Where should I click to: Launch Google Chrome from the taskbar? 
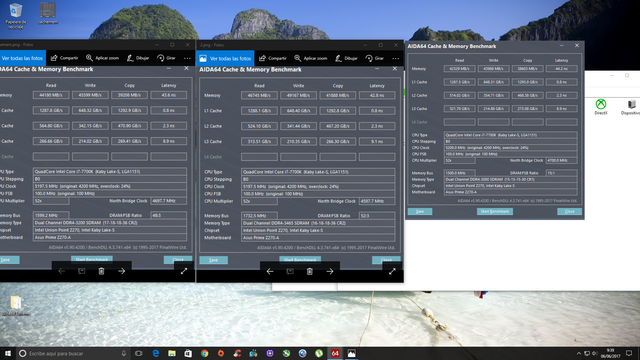[x=204, y=353]
